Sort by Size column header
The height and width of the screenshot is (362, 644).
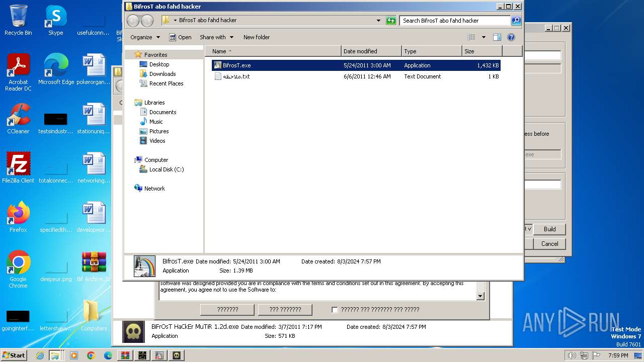pos(482,51)
